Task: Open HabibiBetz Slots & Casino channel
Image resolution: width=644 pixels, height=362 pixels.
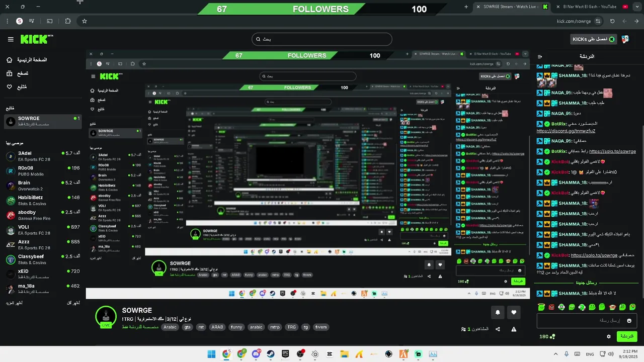Action: pos(43,200)
